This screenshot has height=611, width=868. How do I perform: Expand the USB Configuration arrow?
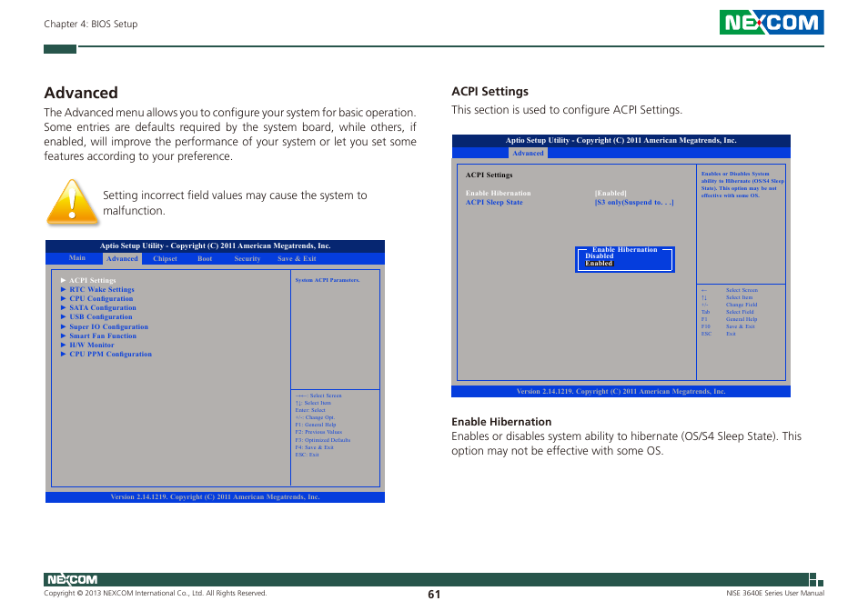point(63,316)
